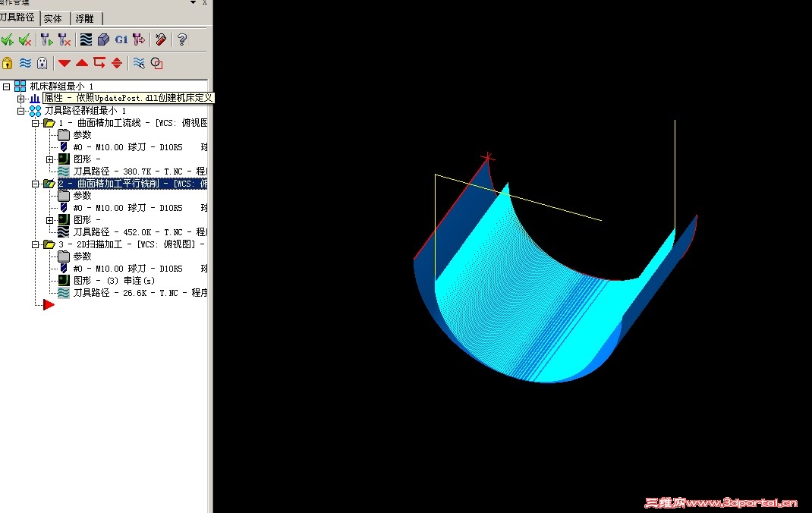812x513 pixels.
Task: Display only associative geometry circle-square icon
Action: click(x=156, y=63)
